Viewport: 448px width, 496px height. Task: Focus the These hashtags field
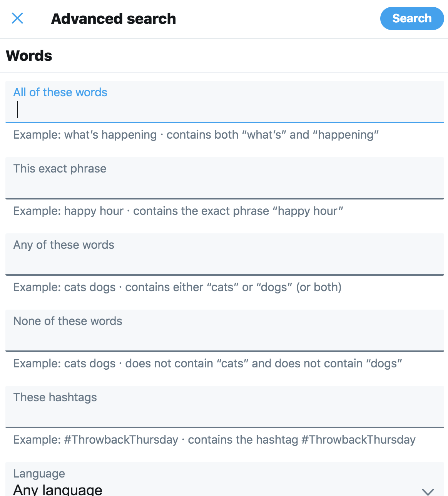pos(224,407)
